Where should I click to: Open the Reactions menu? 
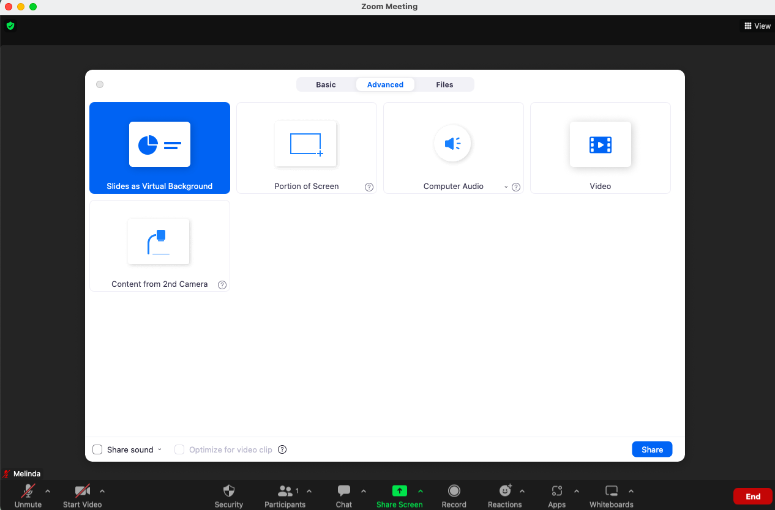point(505,496)
